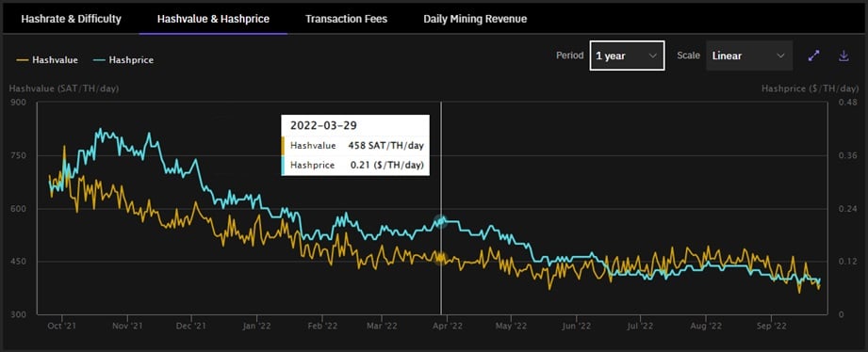Toggle the Hashprice series in legend
The width and height of the screenshot is (868, 352).
pos(124,59)
